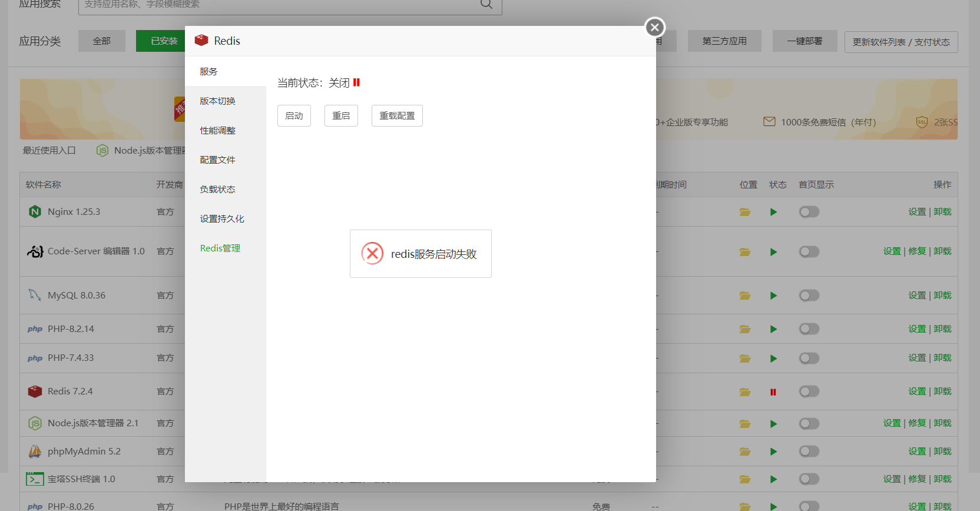Toggle homepage display for Redis 7.2.4
980x511 pixels.
click(809, 392)
